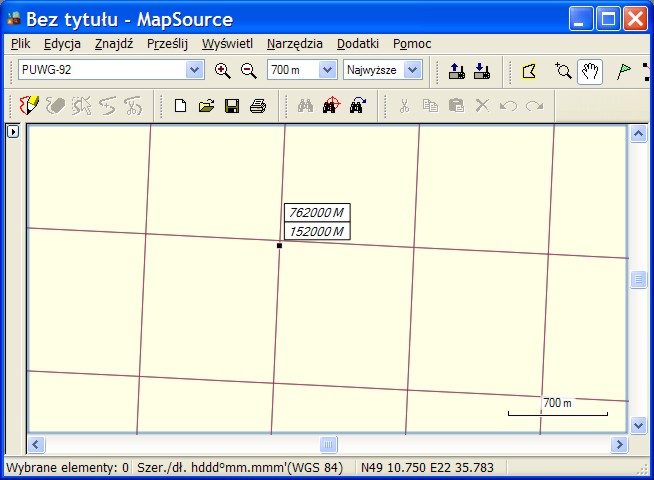The width and height of the screenshot is (654, 480).
Task: Select the Selection arrow track tool
Action: pos(81,106)
